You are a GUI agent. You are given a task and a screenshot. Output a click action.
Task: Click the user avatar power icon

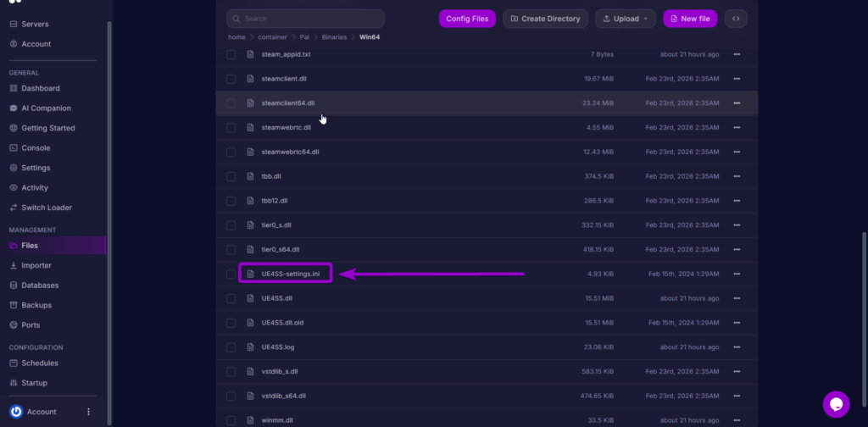[16, 412]
